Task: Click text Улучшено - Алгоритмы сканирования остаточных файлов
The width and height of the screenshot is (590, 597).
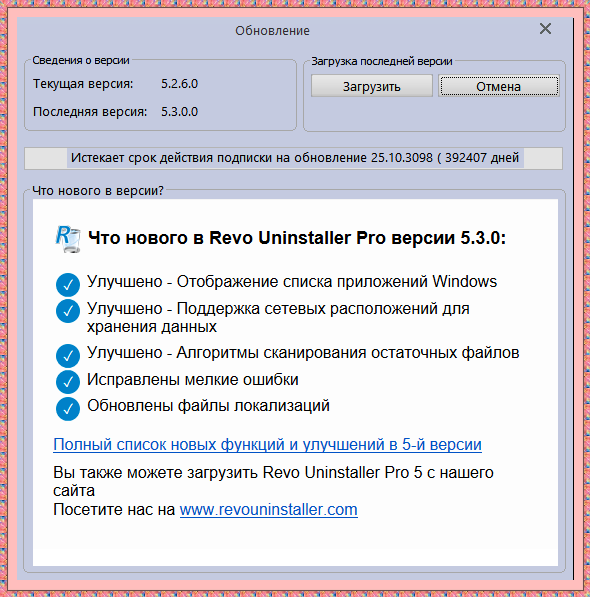Action: point(303,353)
